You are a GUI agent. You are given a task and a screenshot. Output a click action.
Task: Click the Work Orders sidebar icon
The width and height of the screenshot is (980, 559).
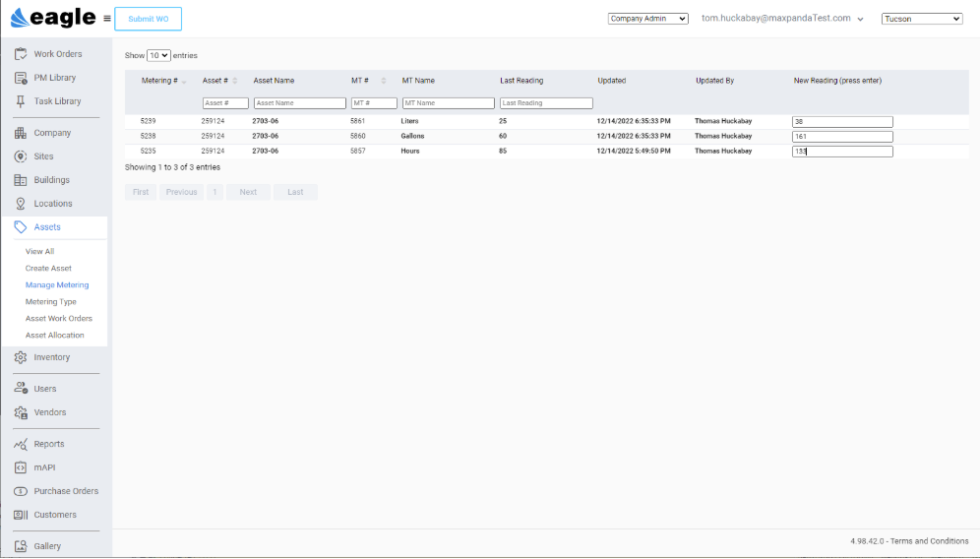coord(20,54)
